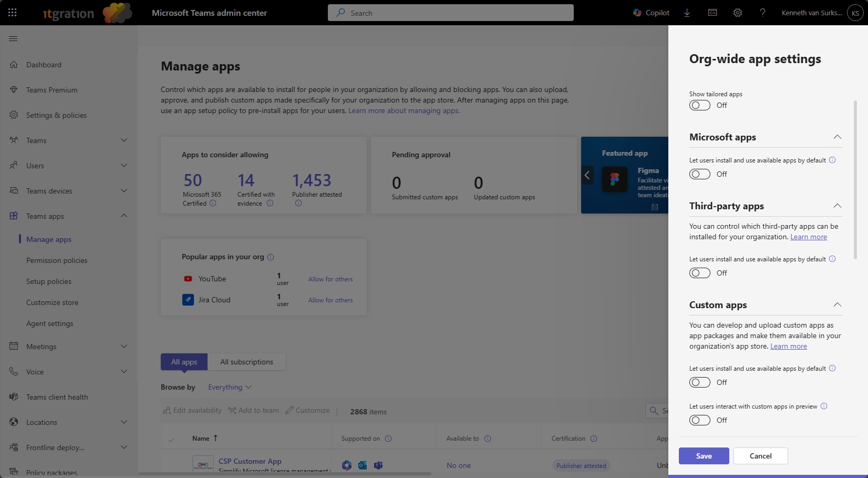This screenshot has height=478, width=868.
Task: Click Allow for others next to YouTube
Action: coord(330,279)
